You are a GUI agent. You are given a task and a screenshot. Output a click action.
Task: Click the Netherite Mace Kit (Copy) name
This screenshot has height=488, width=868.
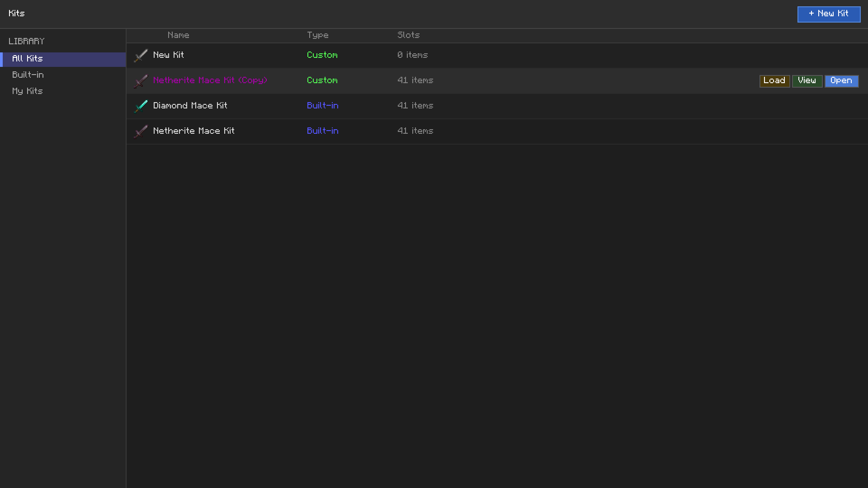210,80
